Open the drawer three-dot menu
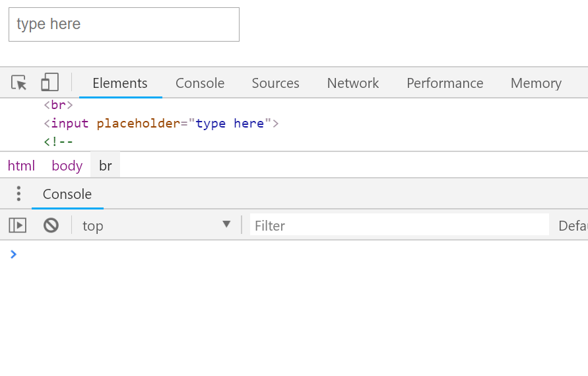Image resolution: width=588 pixels, height=376 pixels. [18, 194]
